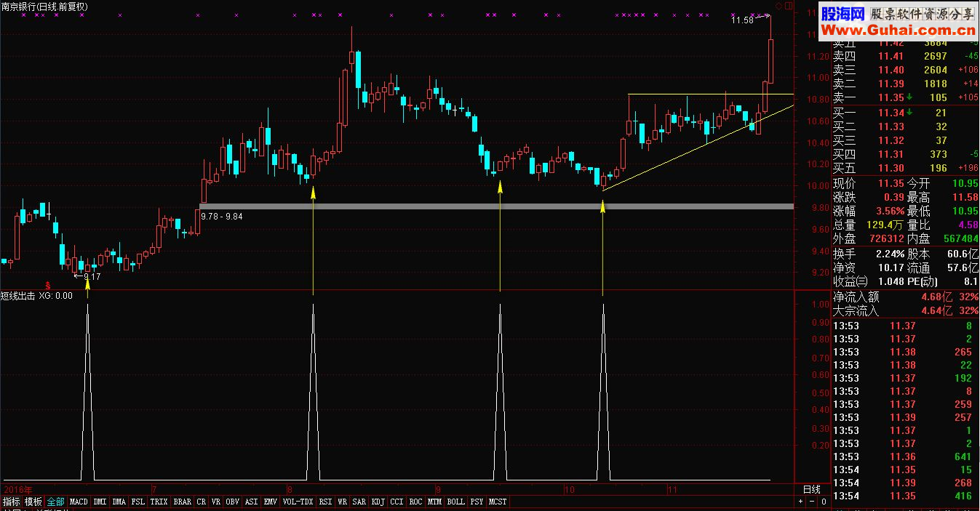
Task: Switch to the BOLL indicator
Action: pyautogui.click(x=456, y=502)
